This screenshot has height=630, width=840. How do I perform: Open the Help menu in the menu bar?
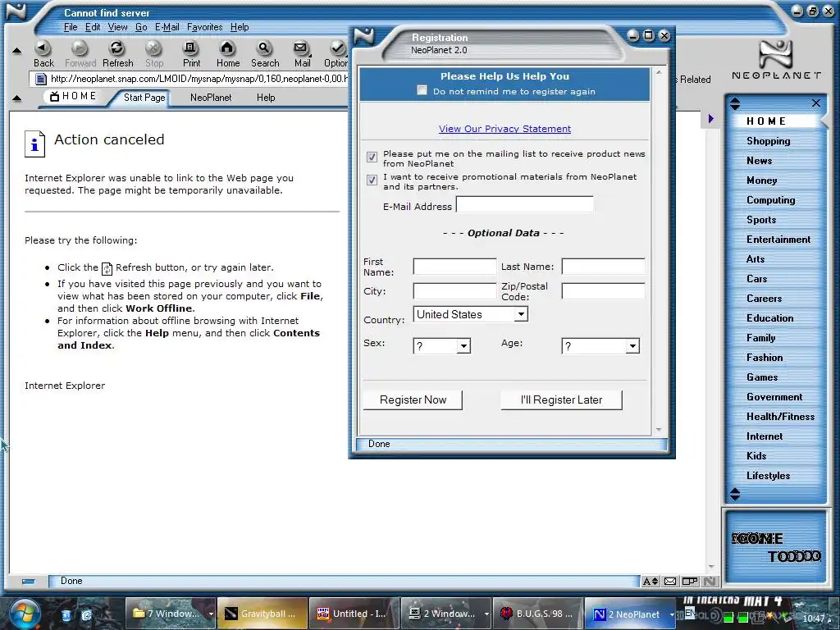click(x=240, y=27)
